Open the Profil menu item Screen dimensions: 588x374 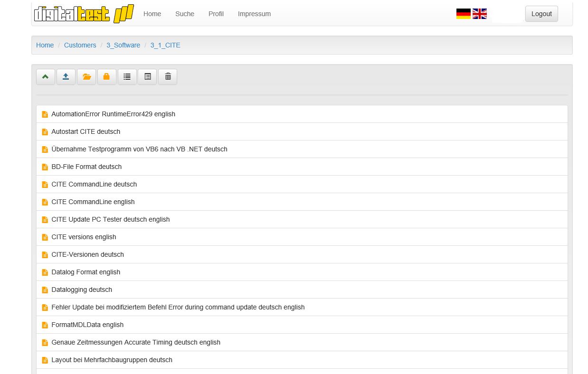click(216, 14)
